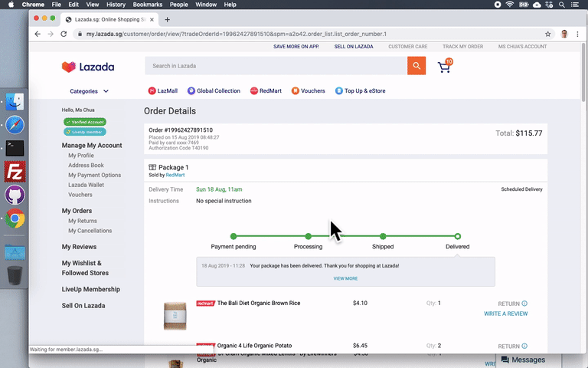Open Spotlight search in menu bar

562,5
